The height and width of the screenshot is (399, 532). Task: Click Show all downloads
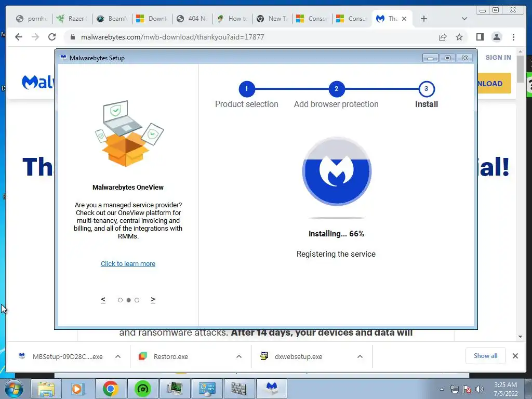pyautogui.click(x=486, y=356)
